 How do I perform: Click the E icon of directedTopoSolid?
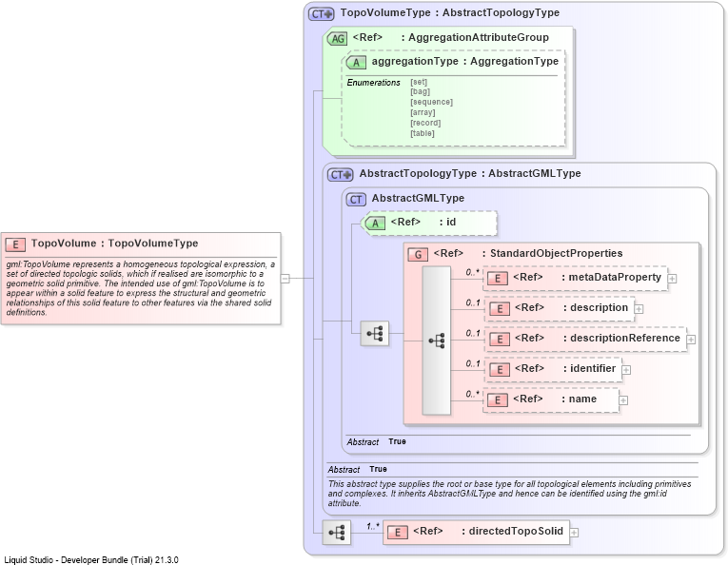point(398,532)
